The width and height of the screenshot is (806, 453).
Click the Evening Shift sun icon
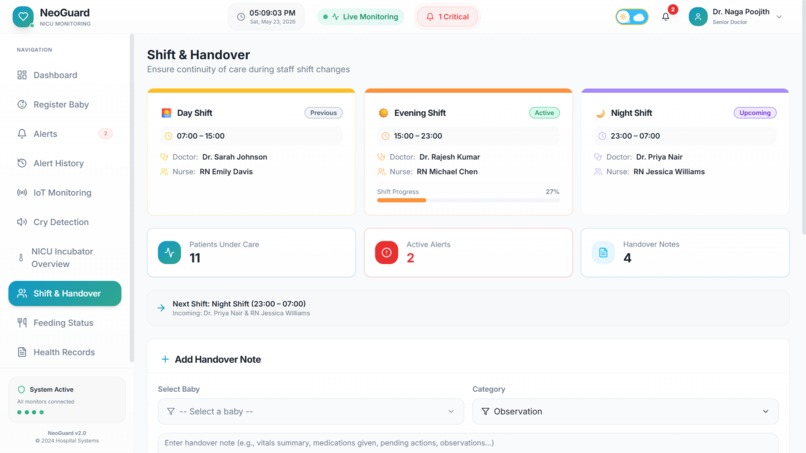click(x=383, y=113)
